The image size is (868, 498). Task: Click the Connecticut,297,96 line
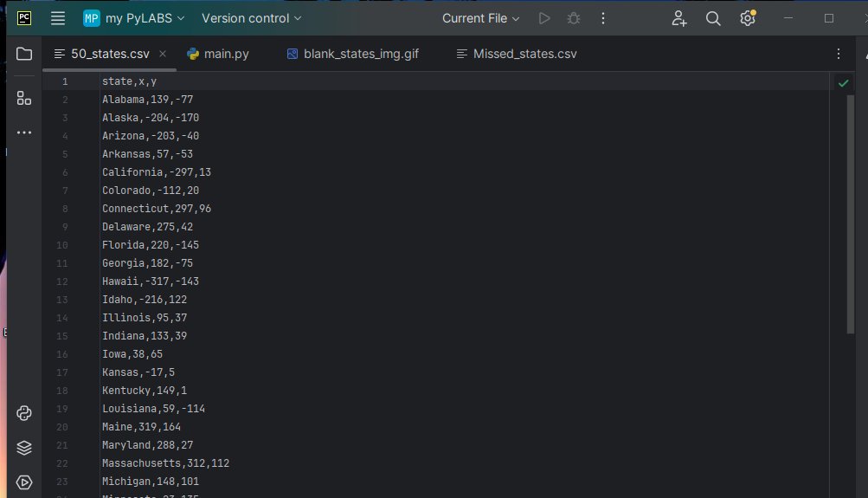[x=156, y=209]
